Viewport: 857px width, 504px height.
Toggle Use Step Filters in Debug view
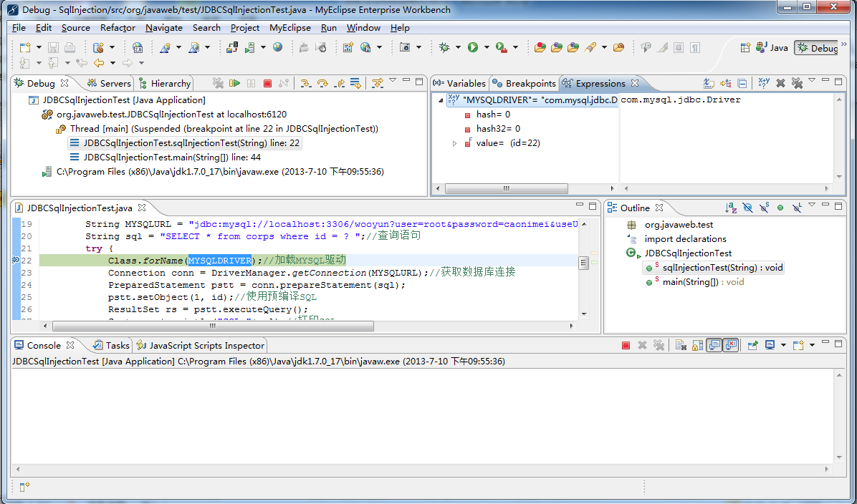(x=377, y=83)
